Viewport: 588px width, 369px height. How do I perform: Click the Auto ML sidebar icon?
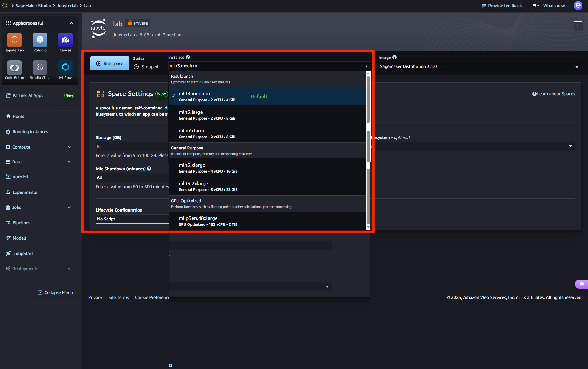[8, 177]
